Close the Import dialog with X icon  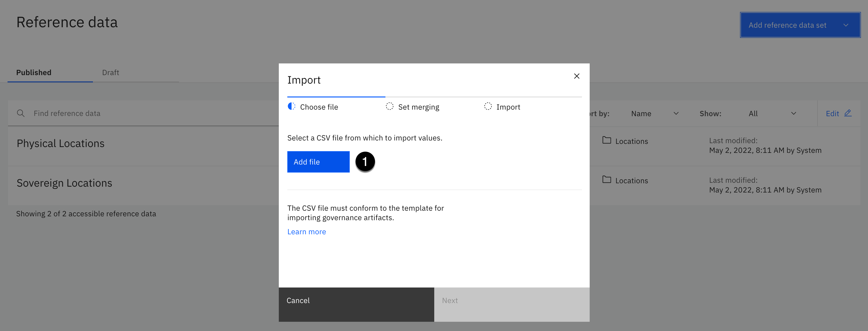577,76
